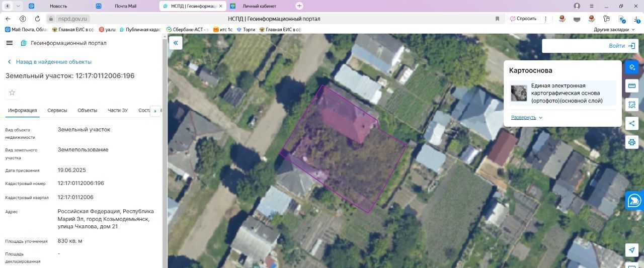Toggle the map layers tool
This screenshot has height=268, width=644.
pyautogui.click(x=632, y=67)
